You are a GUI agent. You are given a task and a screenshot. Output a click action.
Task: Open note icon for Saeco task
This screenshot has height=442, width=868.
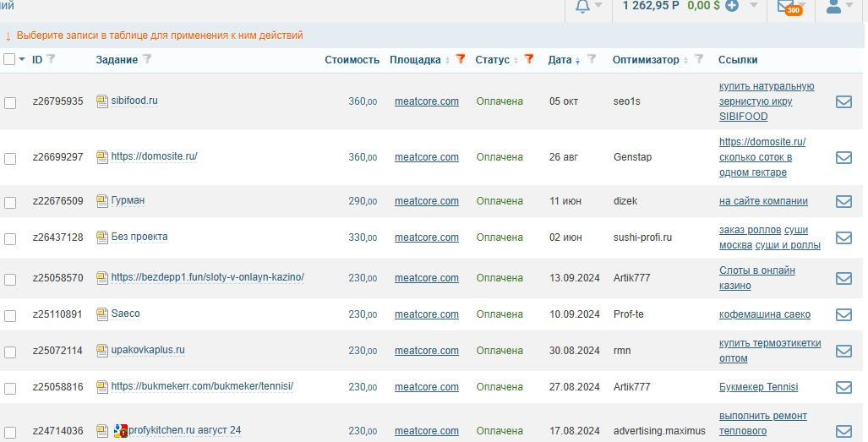point(102,314)
